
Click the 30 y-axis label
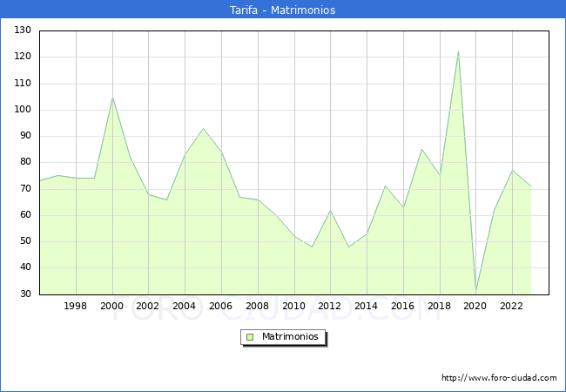point(25,294)
